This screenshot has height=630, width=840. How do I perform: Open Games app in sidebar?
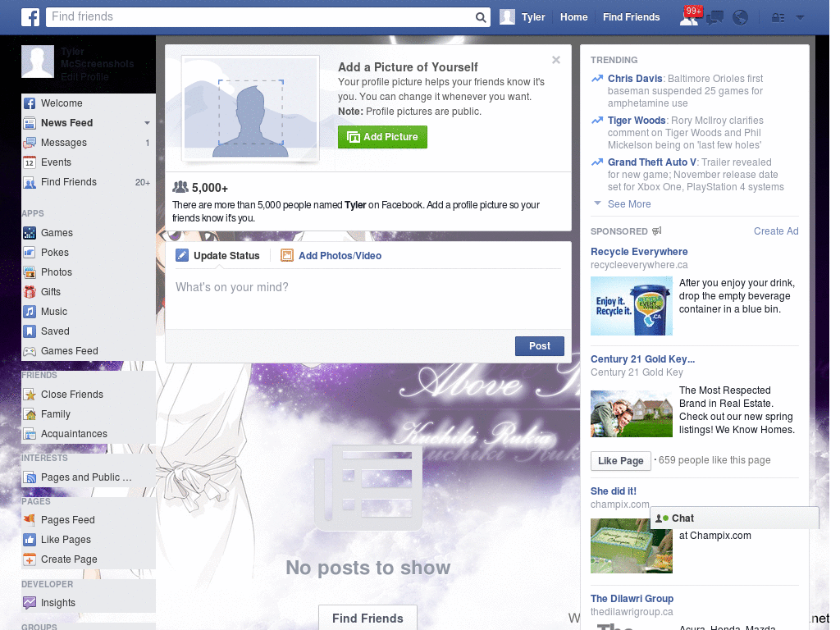89,232
